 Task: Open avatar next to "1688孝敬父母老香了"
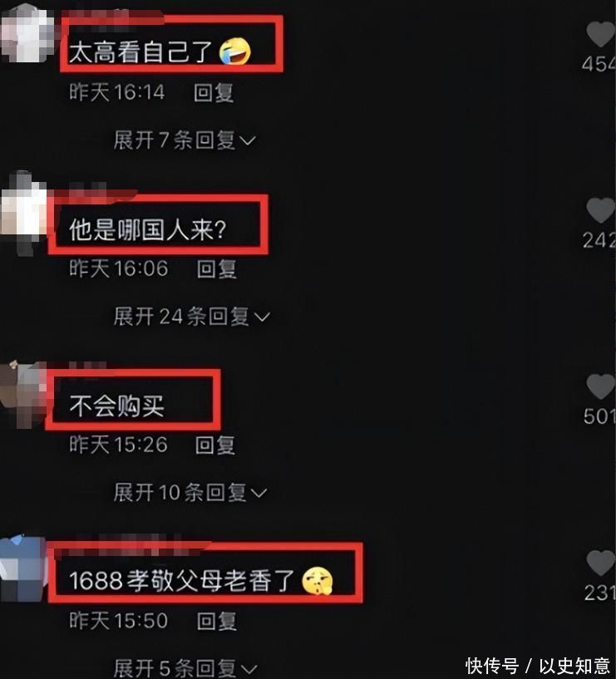(x=24, y=568)
